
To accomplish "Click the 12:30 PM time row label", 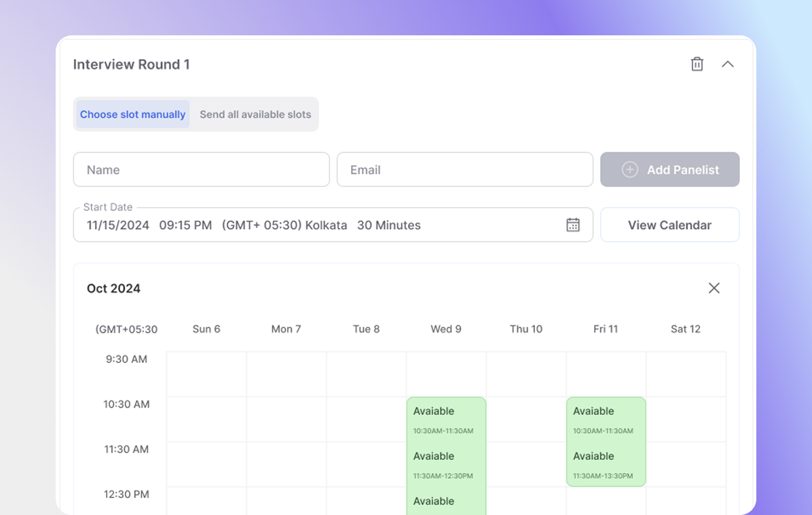I will click(126, 494).
